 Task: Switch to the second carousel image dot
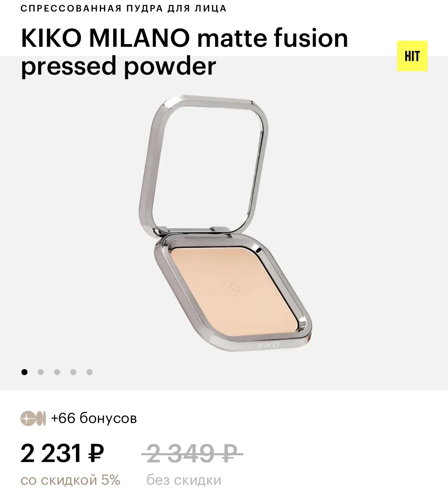(41, 372)
